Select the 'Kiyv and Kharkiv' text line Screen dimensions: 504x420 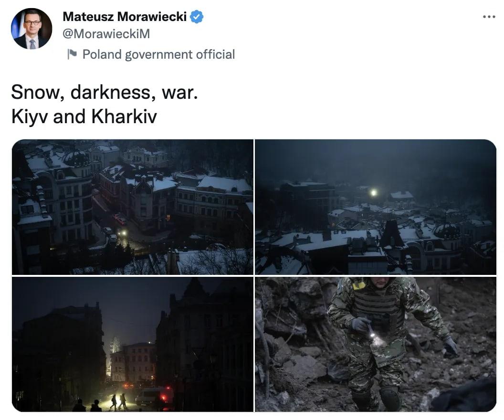[84, 116]
